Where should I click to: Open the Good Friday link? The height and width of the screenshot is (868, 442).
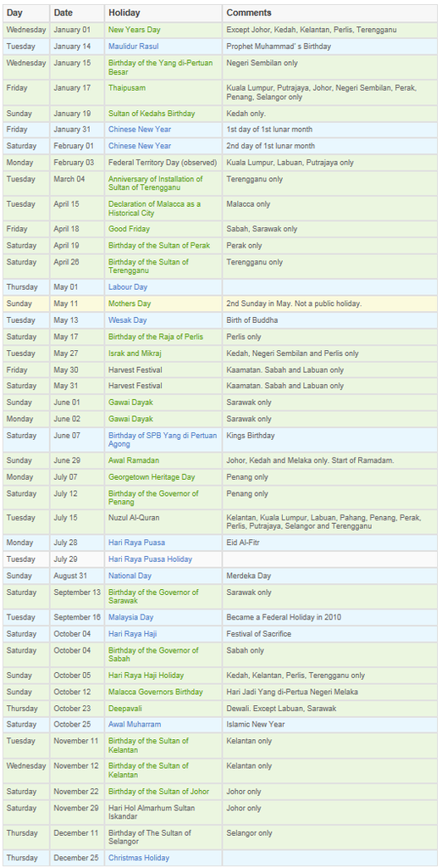coord(129,229)
